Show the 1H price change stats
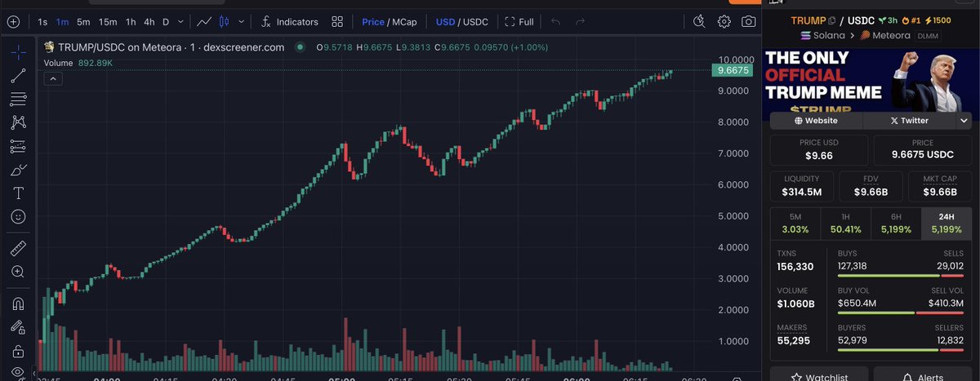The width and height of the screenshot is (980, 381). click(x=846, y=224)
